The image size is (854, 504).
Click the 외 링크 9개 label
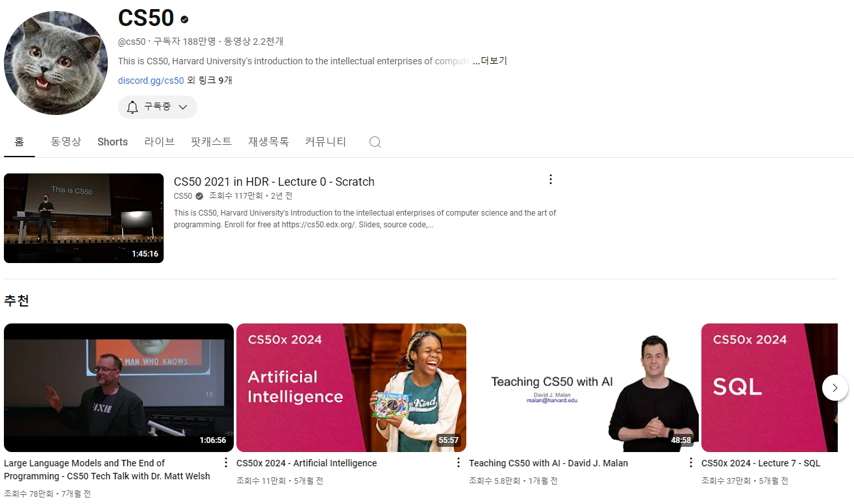pyautogui.click(x=209, y=80)
